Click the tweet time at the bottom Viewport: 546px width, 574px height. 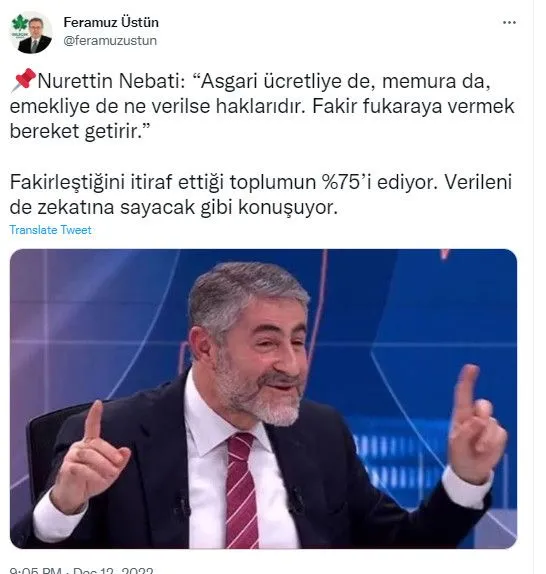point(35,571)
